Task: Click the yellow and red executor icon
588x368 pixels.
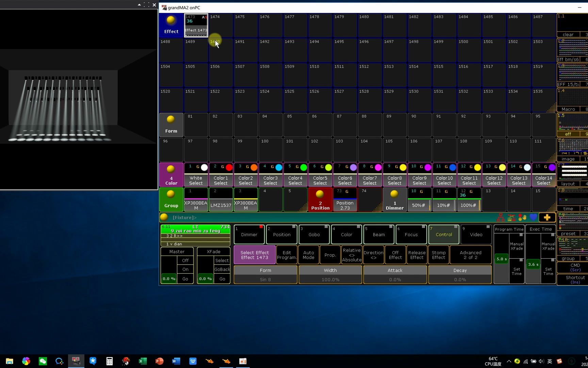Action: point(511,217)
